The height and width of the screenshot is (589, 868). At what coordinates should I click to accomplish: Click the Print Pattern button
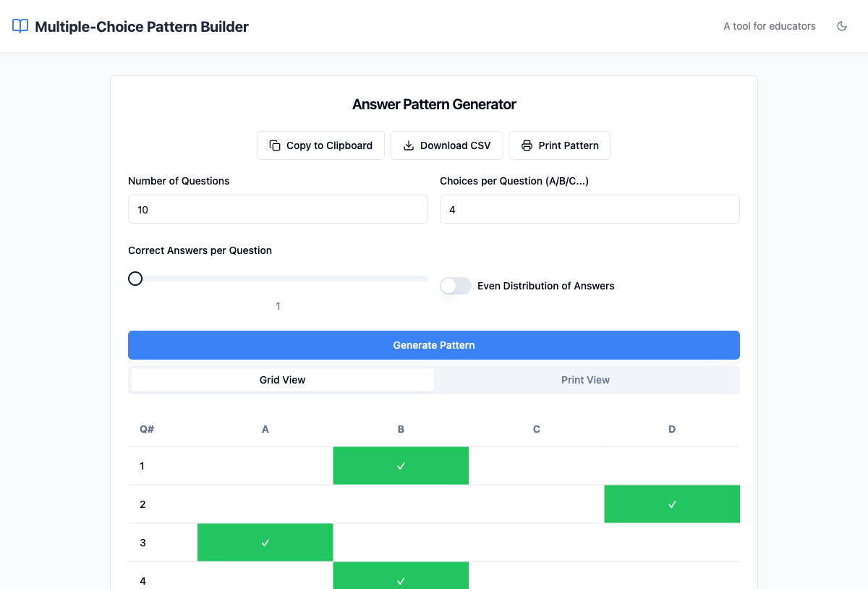point(559,145)
